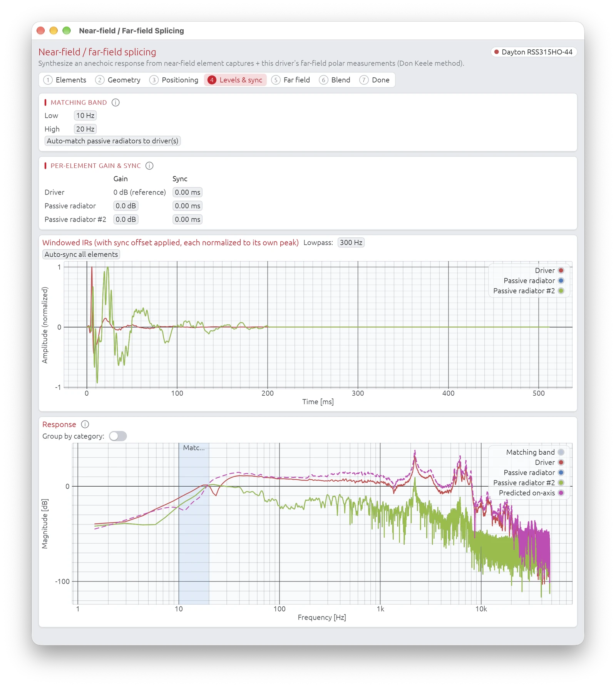Click the 'Matc...' band label in Response chart
This screenshot has height=687, width=616.
[194, 448]
